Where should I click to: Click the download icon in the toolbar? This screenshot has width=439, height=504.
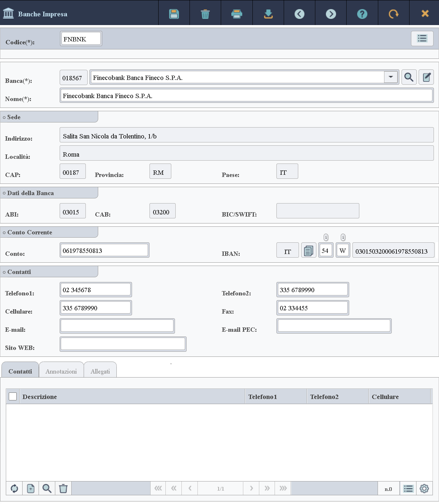[x=268, y=14]
